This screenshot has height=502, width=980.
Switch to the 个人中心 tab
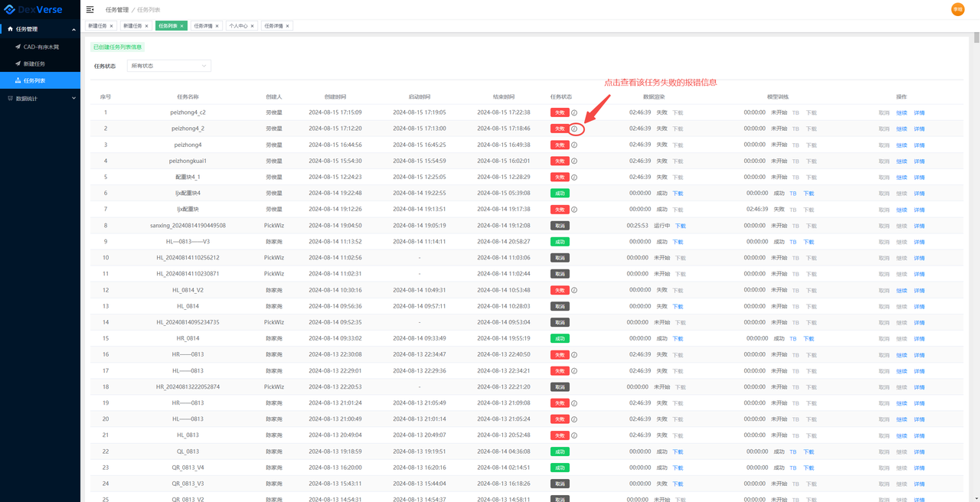(238, 26)
